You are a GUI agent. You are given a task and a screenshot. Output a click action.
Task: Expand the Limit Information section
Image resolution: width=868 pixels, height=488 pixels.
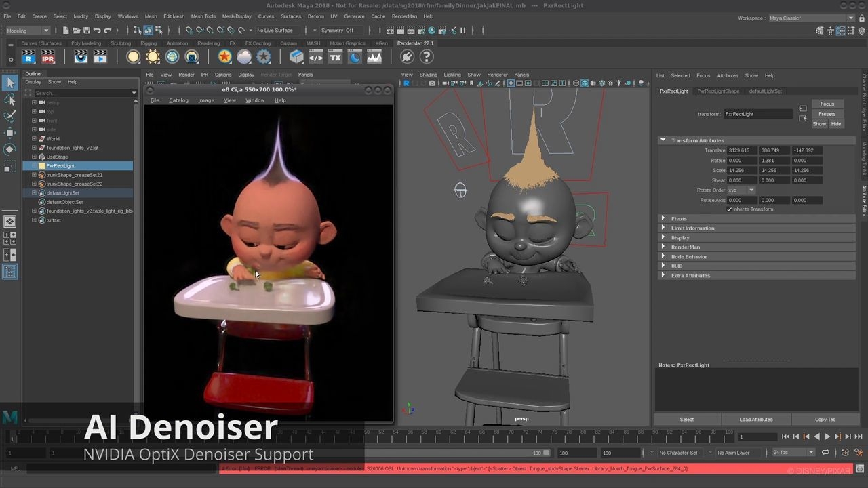click(756, 228)
